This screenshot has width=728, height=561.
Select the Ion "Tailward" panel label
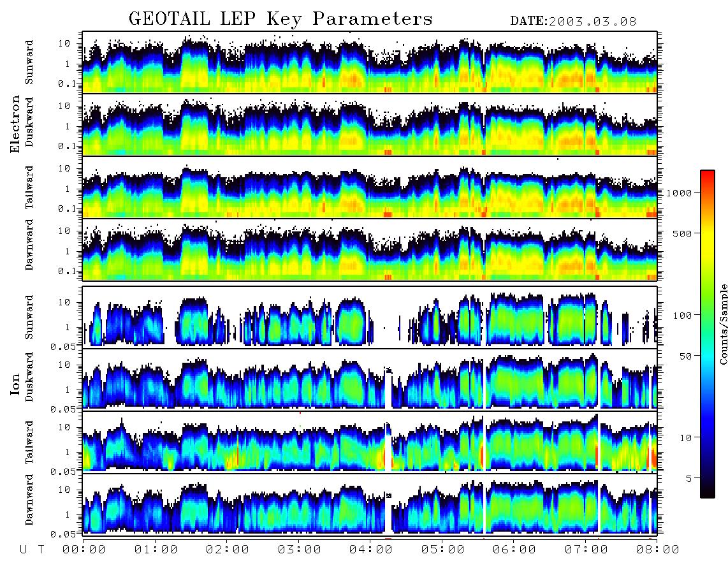tap(29, 442)
